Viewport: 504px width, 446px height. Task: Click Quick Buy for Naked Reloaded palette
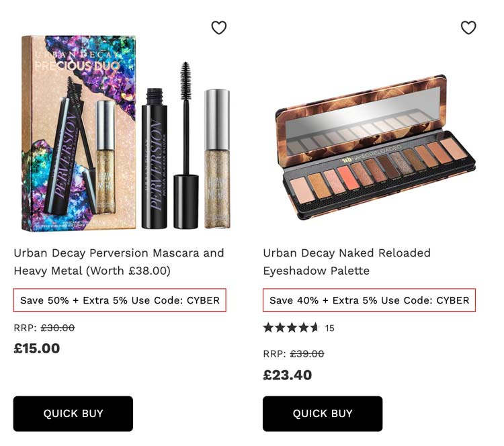(x=323, y=413)
